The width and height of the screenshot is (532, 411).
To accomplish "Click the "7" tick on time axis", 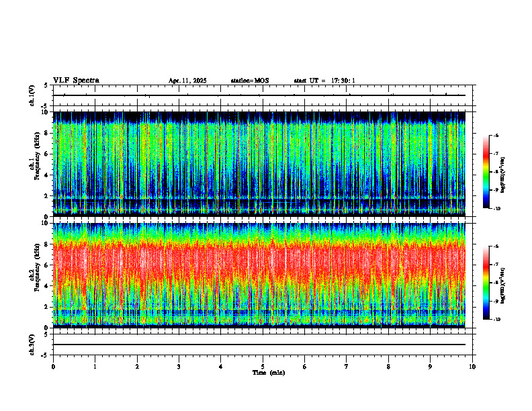I will tap(347, 367).
